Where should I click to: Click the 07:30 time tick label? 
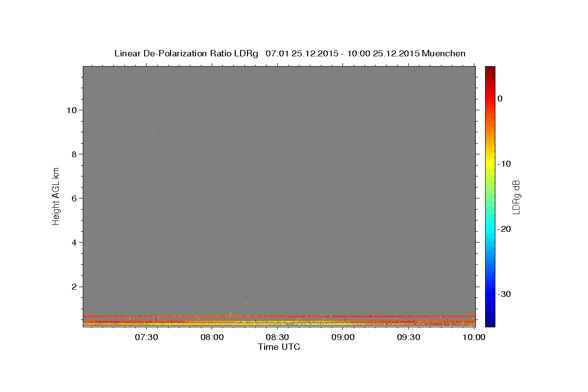click(146, 337)
